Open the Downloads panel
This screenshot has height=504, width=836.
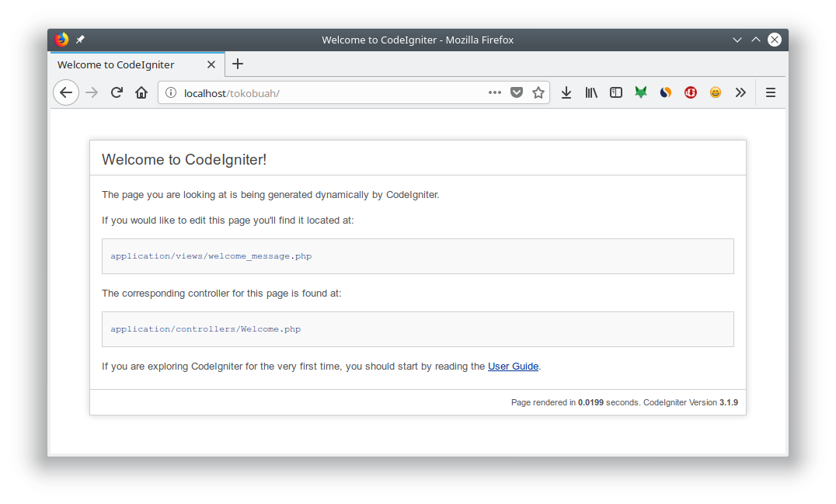pos(566,92)
